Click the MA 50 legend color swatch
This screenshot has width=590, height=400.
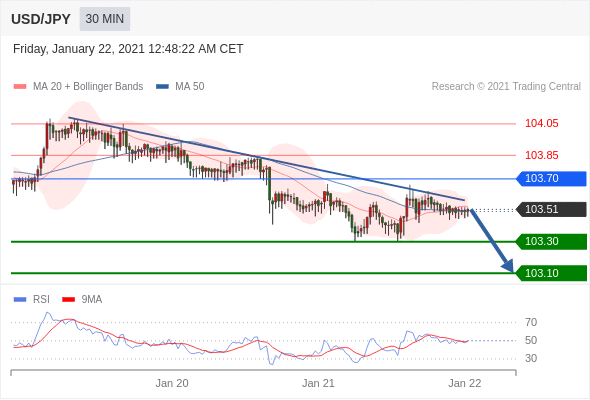click(162, 87)
